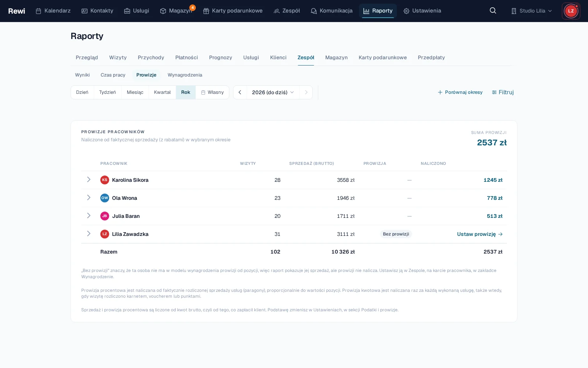Switch to the Przychody reports tab
This screenshot has height=368, width=588.
point(151,57)
